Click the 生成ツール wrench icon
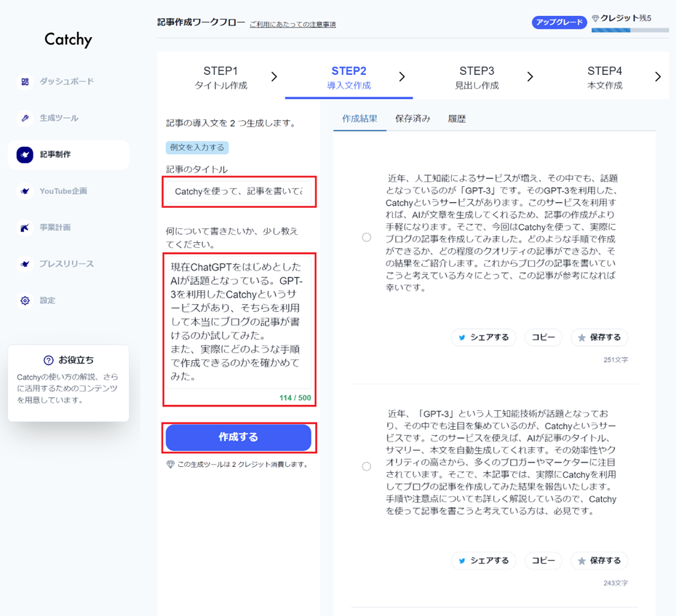This screenshot has height=616, width=676. pyautogui.click(x=25, y=118)
